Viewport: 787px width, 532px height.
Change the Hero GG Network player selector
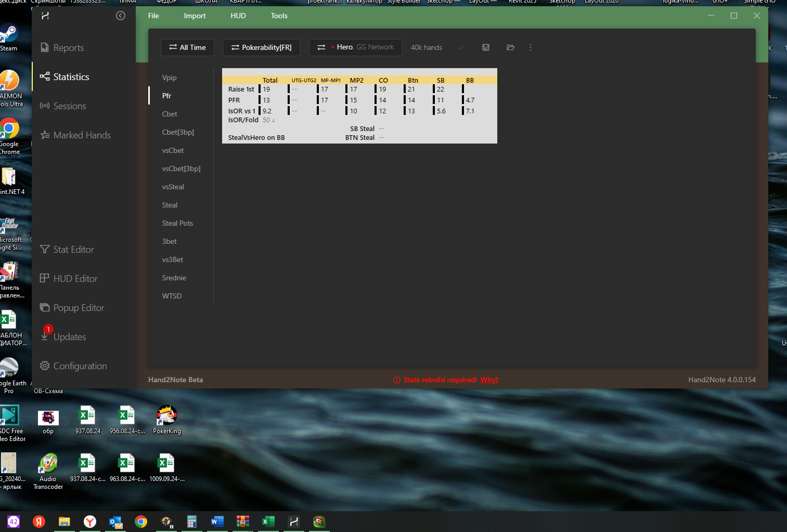coord(356,47)
